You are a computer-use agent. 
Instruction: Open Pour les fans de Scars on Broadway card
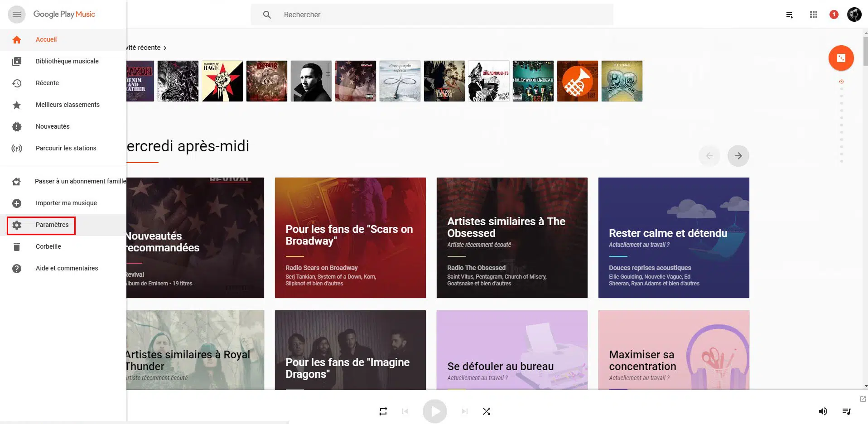click(350, 238)
